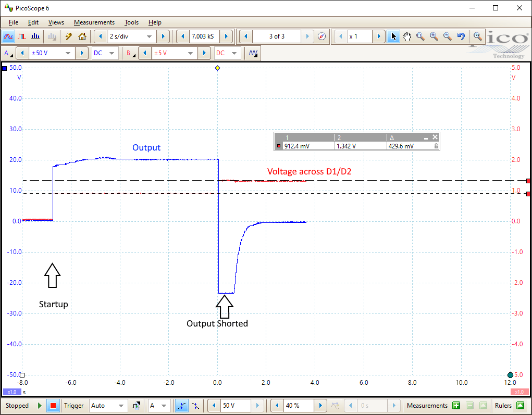
Task: Switch to Spectrum Mode icon
Action: pyautogui.click(x=35, y=36)
